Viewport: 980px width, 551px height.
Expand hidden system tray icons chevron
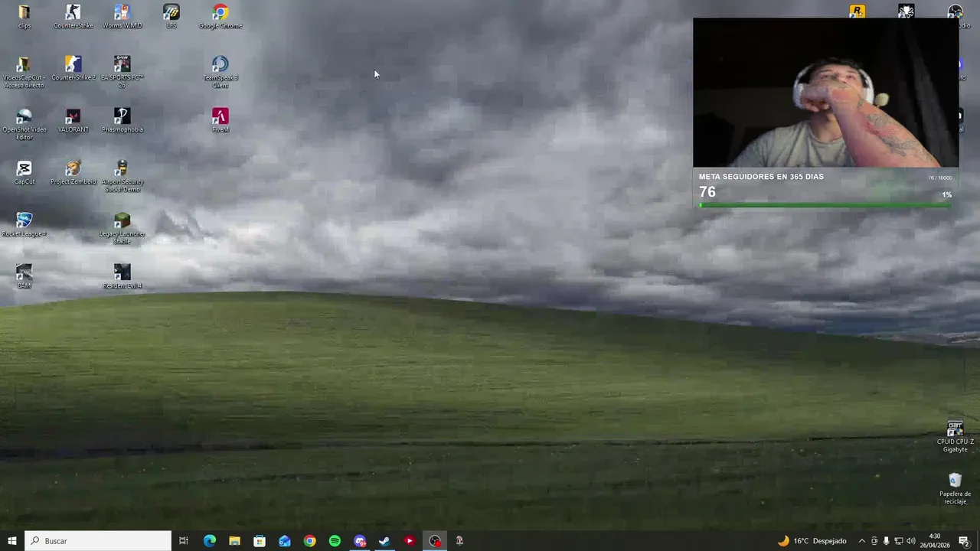tap(861, 541)
